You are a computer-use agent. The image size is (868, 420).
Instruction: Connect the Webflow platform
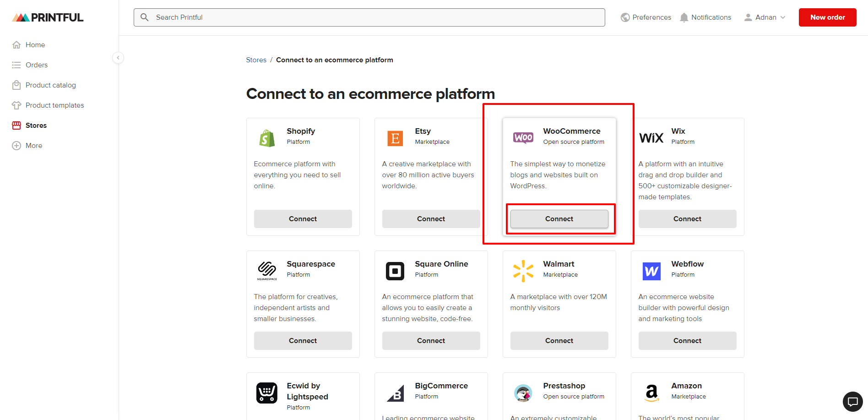pos(687,341)
